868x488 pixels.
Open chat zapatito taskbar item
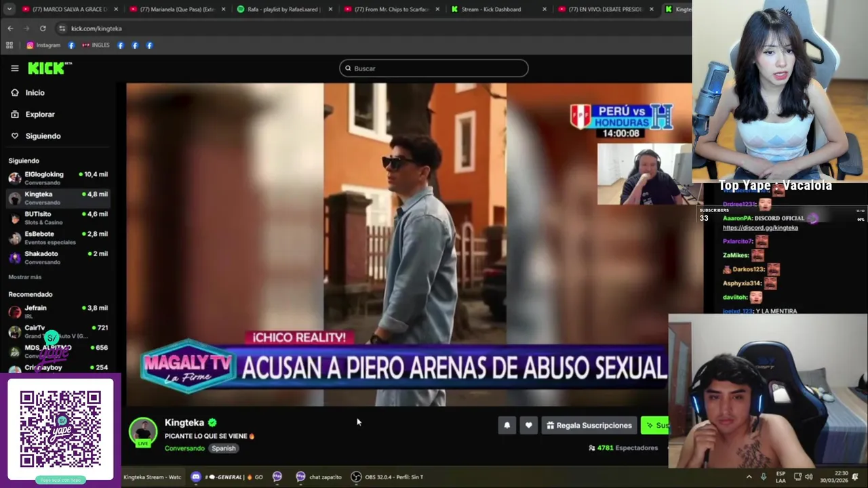point(319,477)
